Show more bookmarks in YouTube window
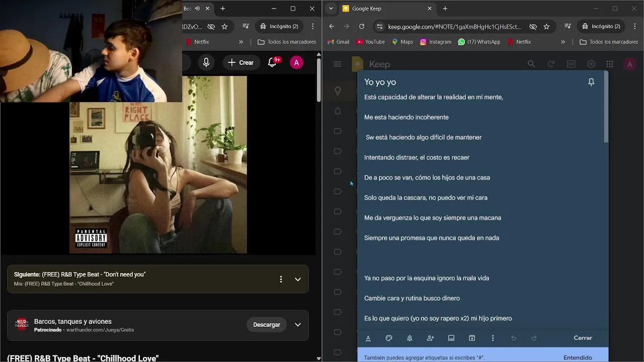This screenshot has height=362, width=644. point(241,42)
